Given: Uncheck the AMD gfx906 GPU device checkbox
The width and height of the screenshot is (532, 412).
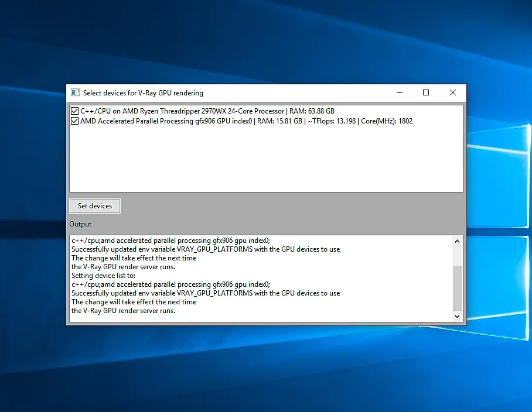Looking at the screenshot, I should pos(74,121).
